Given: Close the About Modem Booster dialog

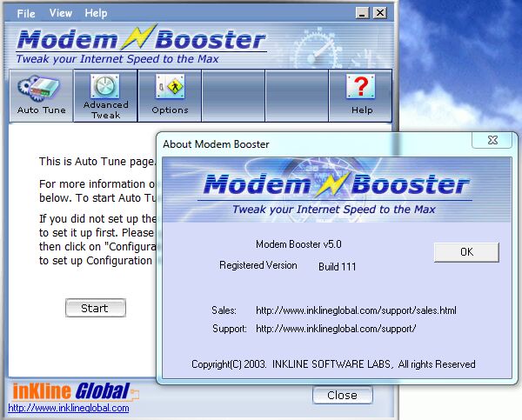Looking at the screenshot, I should [x=492, y=140].
